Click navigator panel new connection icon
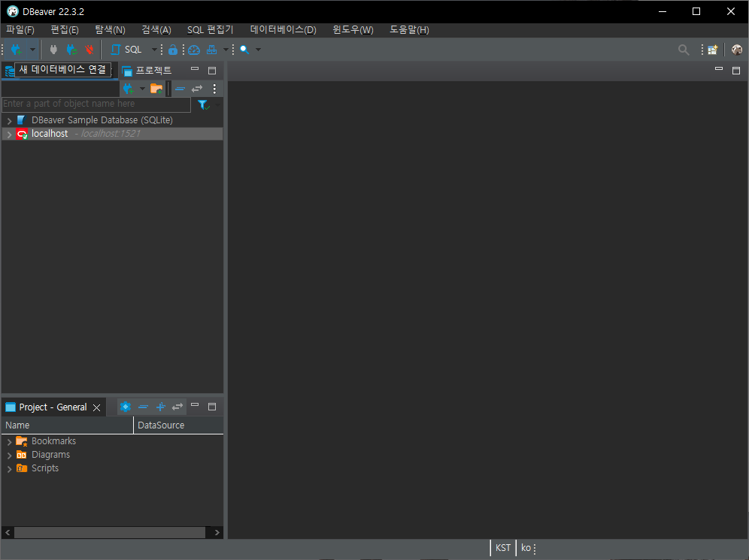The width and height of the screenshot is (749, 560). pyautogui.click(x=128, y=89)
